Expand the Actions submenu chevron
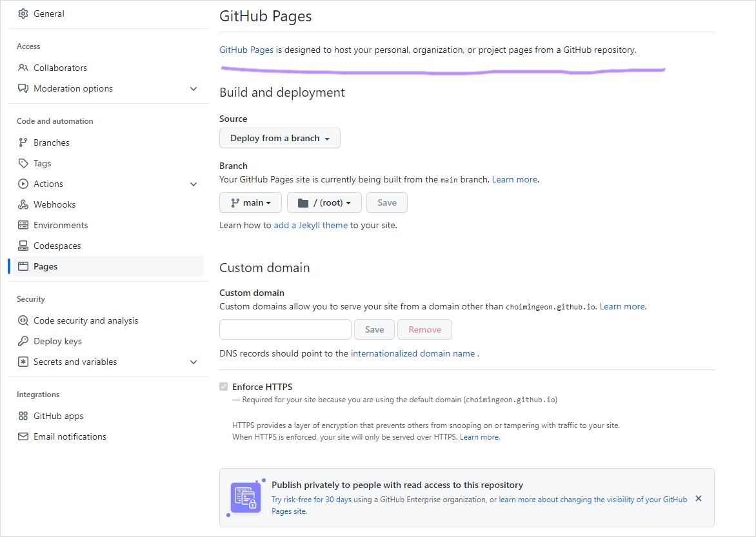The width and height of the screenshot is (756, 537). 194,184
